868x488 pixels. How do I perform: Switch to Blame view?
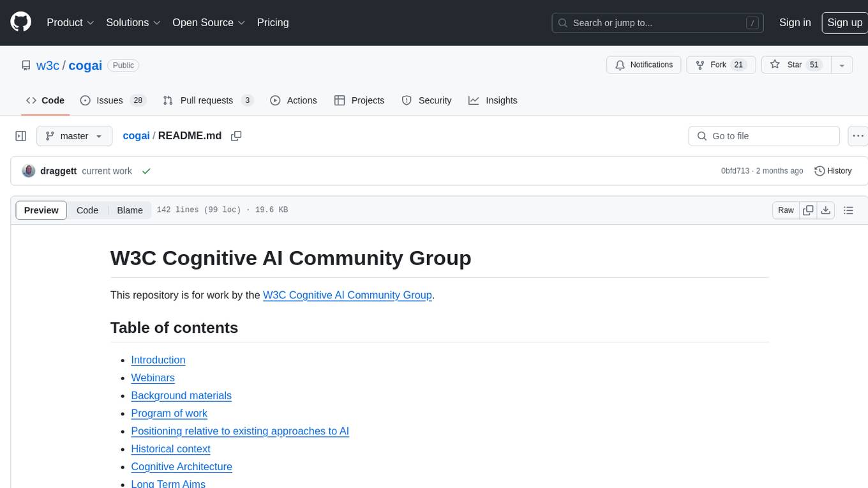click(x=130, y=210)
